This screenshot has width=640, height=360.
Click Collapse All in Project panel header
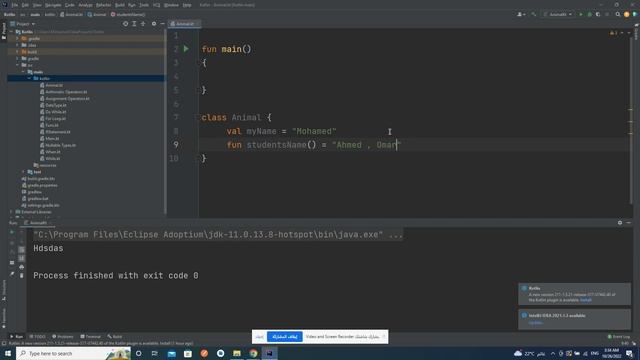click(x=143, y=24)
